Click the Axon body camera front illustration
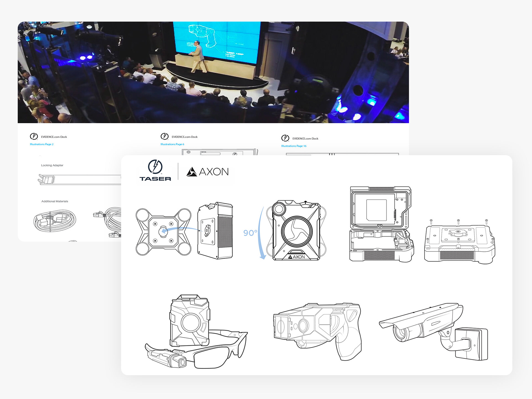 [296, 231]
